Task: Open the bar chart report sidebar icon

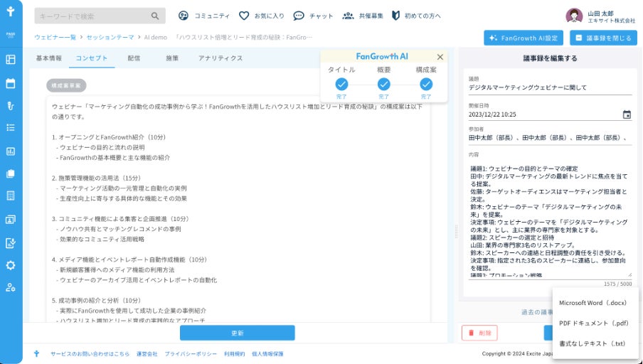Action: (x=11, y=151)
